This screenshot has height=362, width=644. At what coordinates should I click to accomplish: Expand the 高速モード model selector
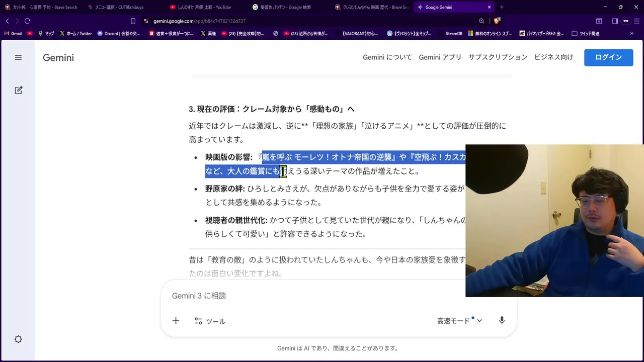tap(459, 321)
